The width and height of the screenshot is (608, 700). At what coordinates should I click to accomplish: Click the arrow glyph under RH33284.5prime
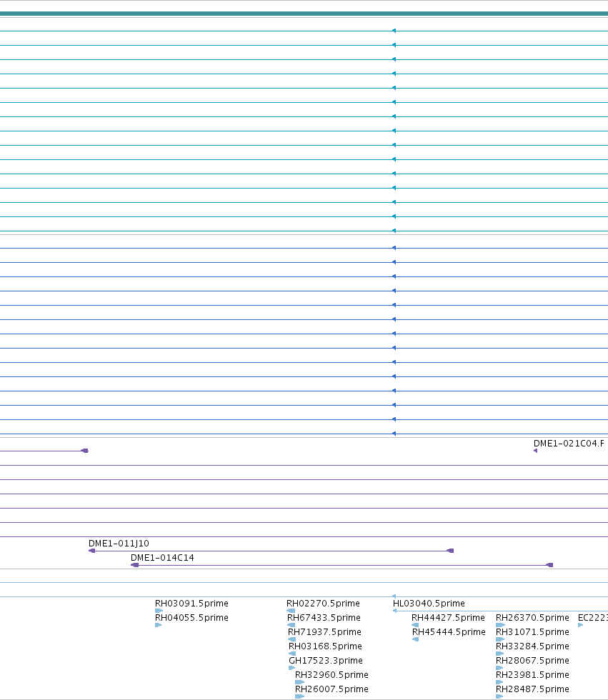tap(499, 654)
